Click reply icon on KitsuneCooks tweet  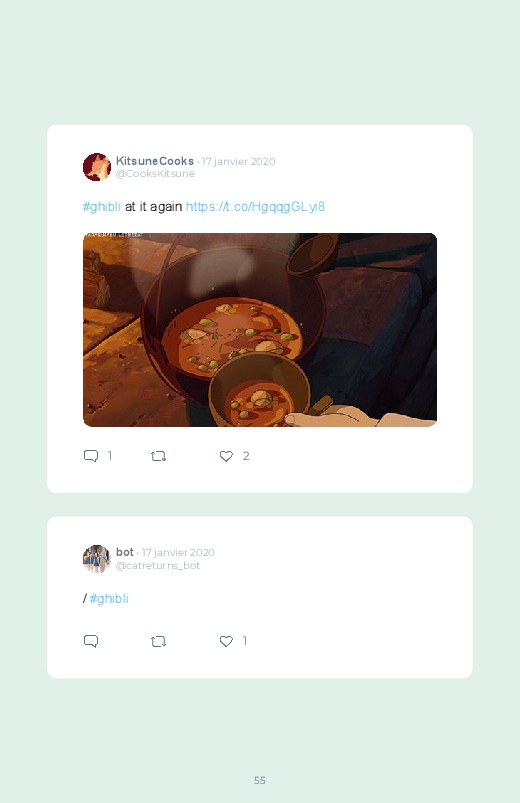pyautogui.click(x=91, y=456)
